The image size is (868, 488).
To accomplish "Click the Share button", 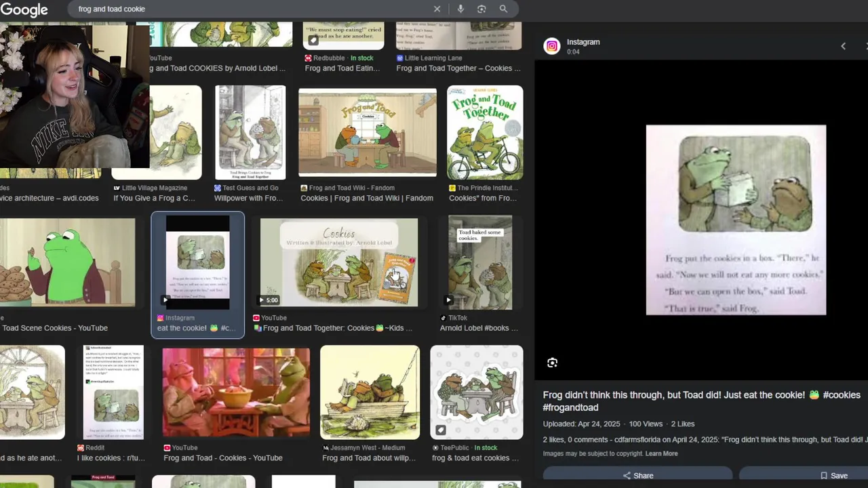I will click(x=637, y=476).
